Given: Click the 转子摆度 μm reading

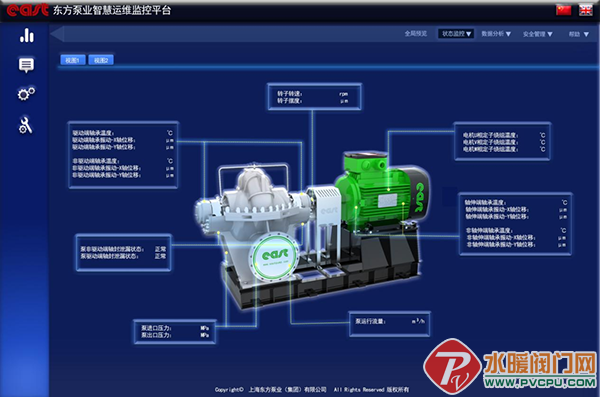Looking at the screenshot, I should [x=313, y=101].
